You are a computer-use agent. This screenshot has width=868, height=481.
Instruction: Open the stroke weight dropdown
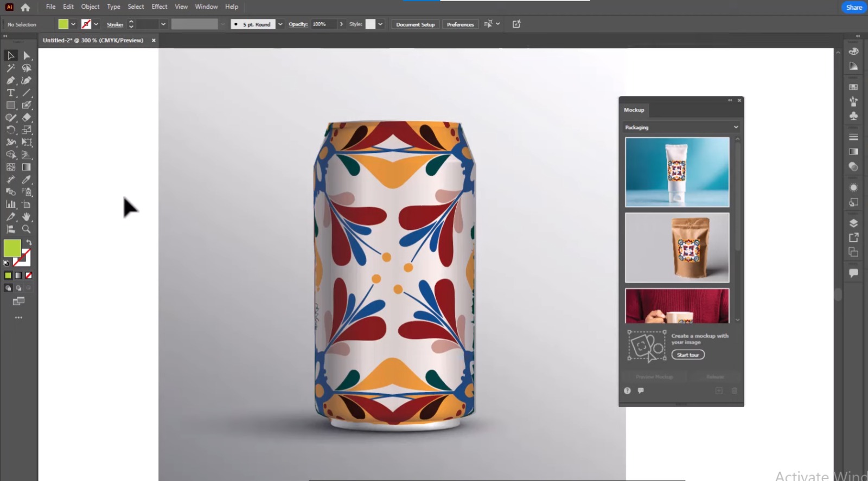(163, 24)
